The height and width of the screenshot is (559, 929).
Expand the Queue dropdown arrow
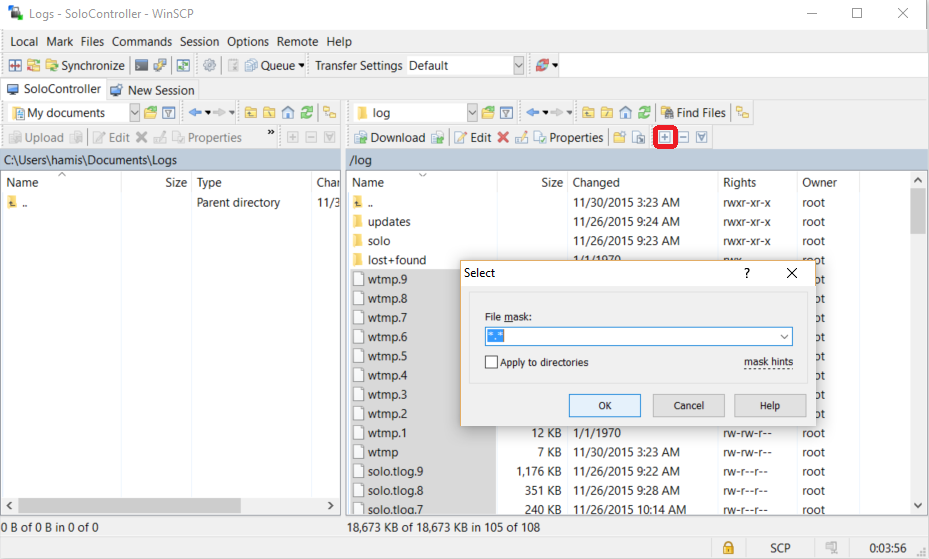(302, 65)
